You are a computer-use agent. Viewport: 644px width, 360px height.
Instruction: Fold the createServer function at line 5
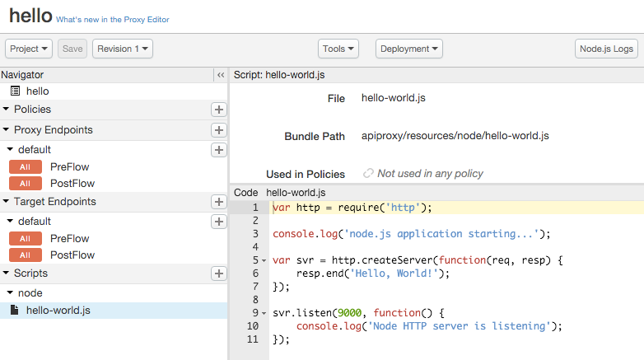264,260
